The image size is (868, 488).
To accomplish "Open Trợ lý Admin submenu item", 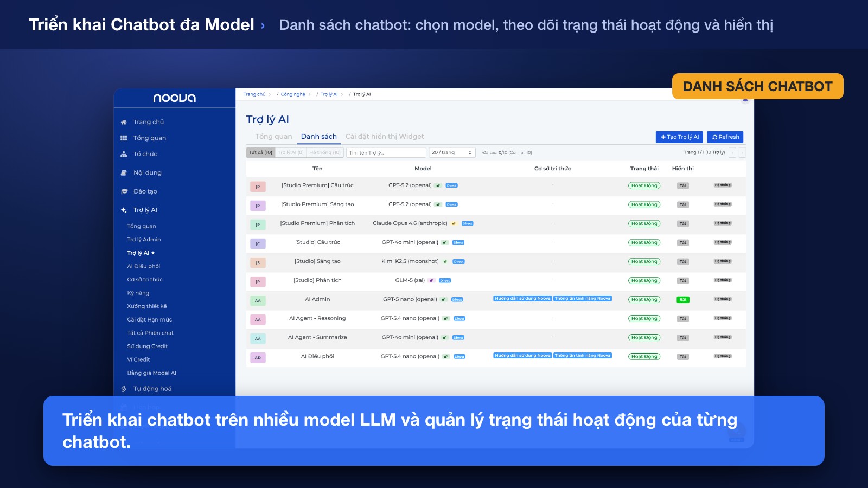I will pyautogui.click(x=144, y=240).
